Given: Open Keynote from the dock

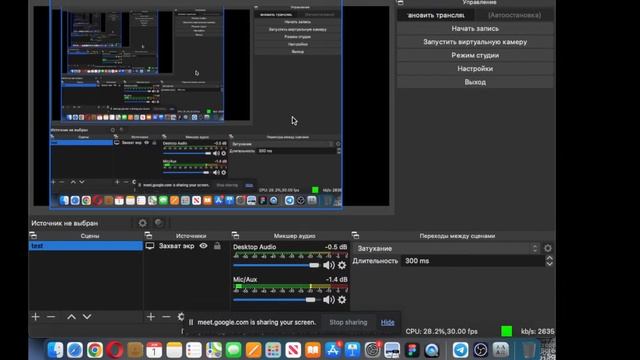Looking at the screenshot, I should (352, 350).
